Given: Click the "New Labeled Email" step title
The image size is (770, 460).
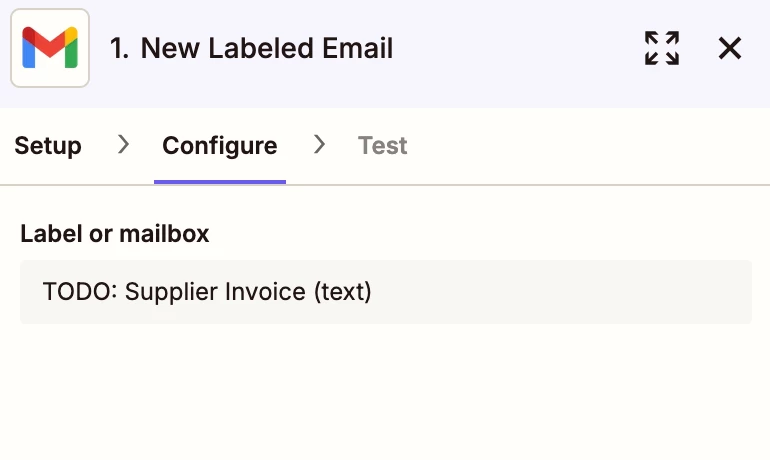Looking at the screenshot, I should point(267,48).
